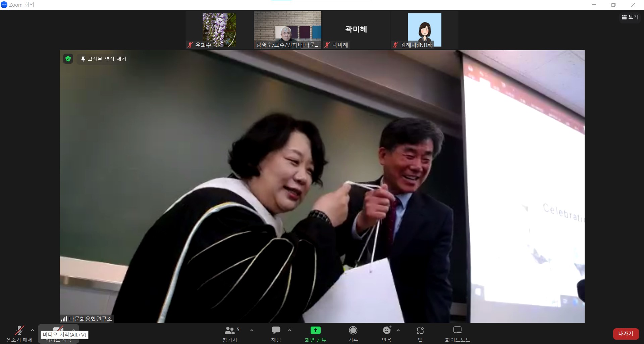Click the muted microphone icon beside 곽미혜

pos(327,45)
